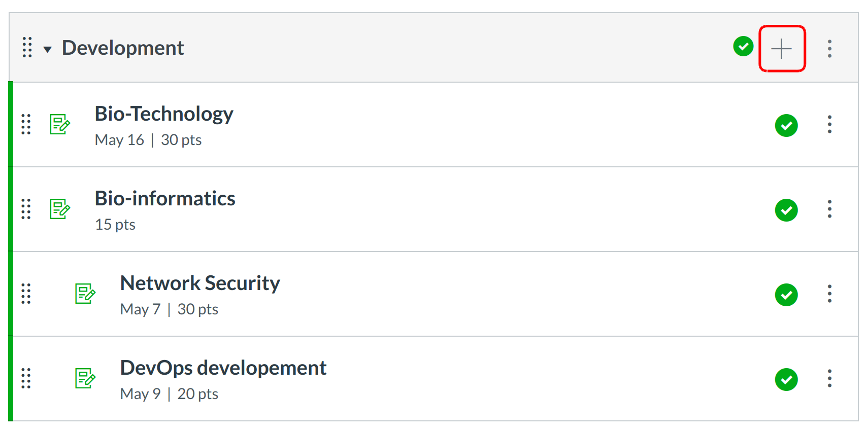Screen dimensions: 868x431
Task: Click the Bio-informatics assignment type icon
Action: pos(60,209)
